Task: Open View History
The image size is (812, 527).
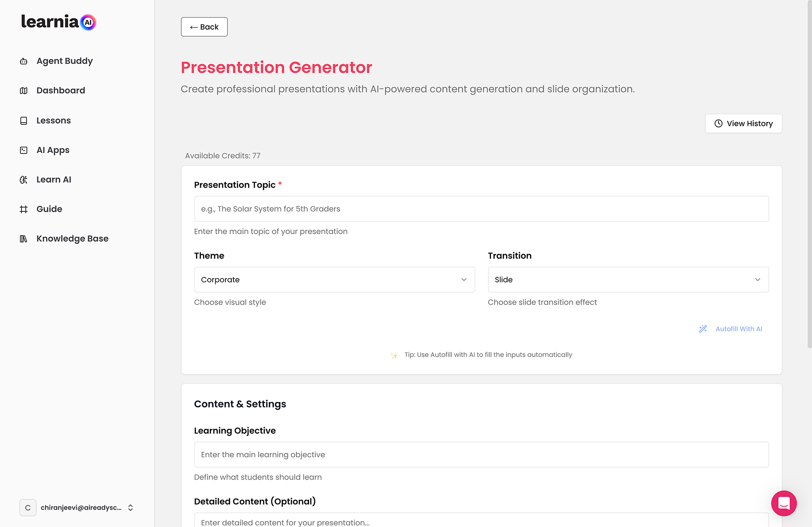Action: click(x=743, y=123)
